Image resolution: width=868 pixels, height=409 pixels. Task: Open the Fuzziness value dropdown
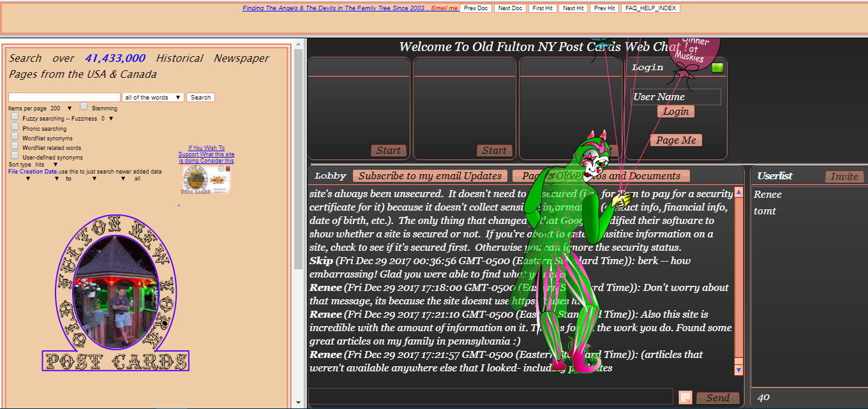coord(107,118)
